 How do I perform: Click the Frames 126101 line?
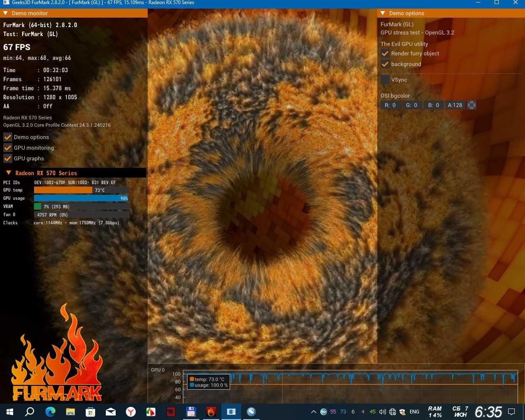coord(32,79)
